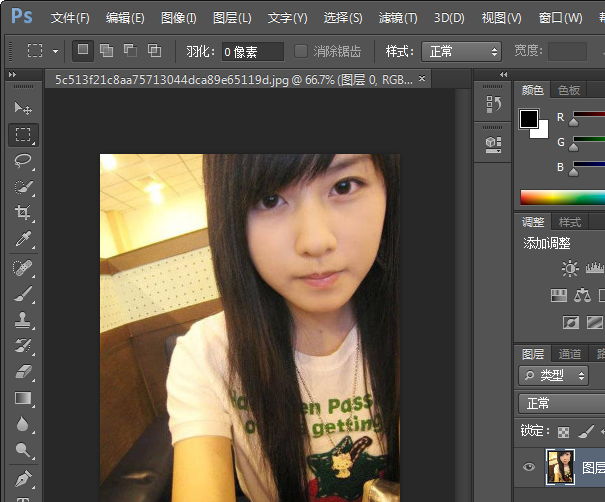Select the 颜色 panel tab
Image resolution: width=605 pixels, height=502 pixels.
pyautogui.click(x=532, y=90)
